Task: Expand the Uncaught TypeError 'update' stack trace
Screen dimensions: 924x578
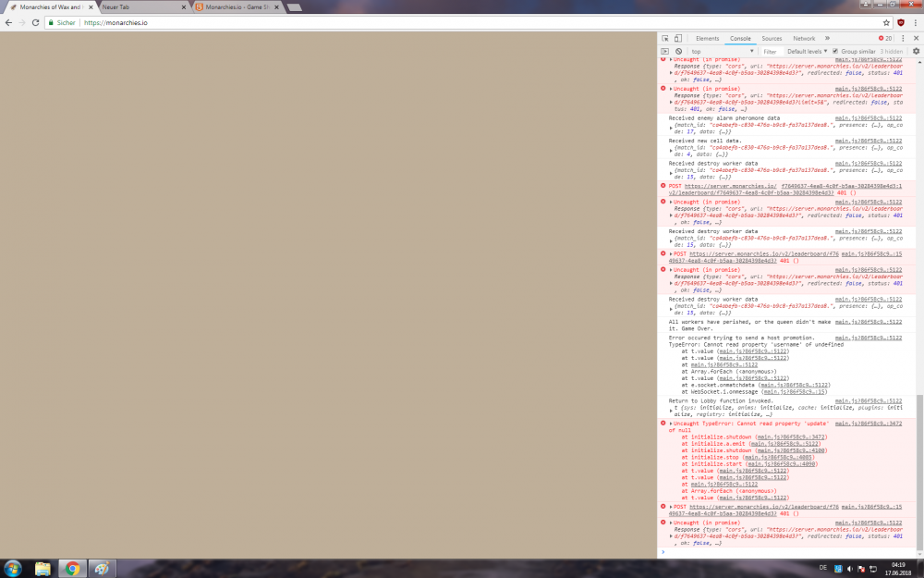Action: pyautogui.click(x=671, y=424)
